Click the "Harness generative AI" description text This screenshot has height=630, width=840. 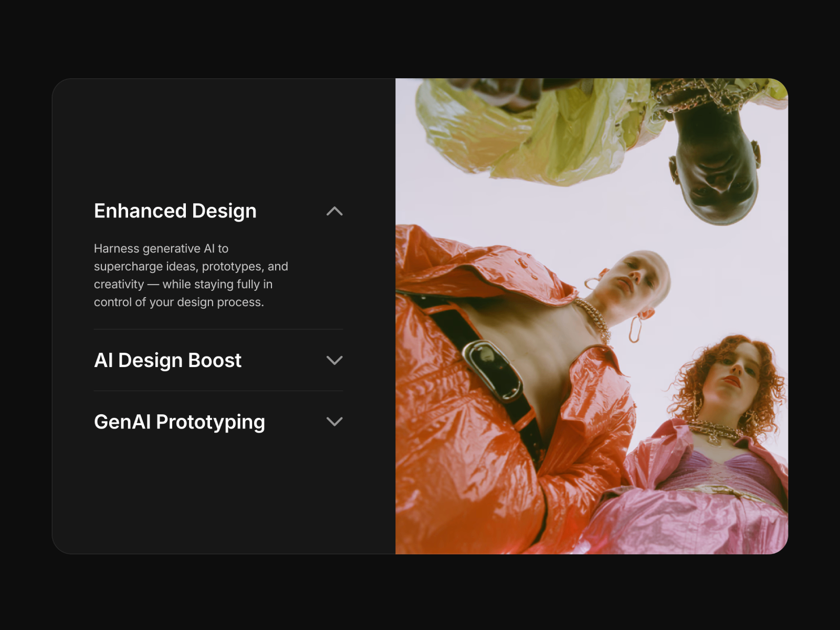point(191,275)
